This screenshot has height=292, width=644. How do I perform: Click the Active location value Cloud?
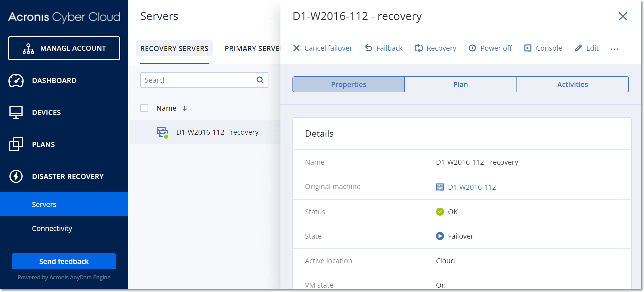click(x=445, y=261)
